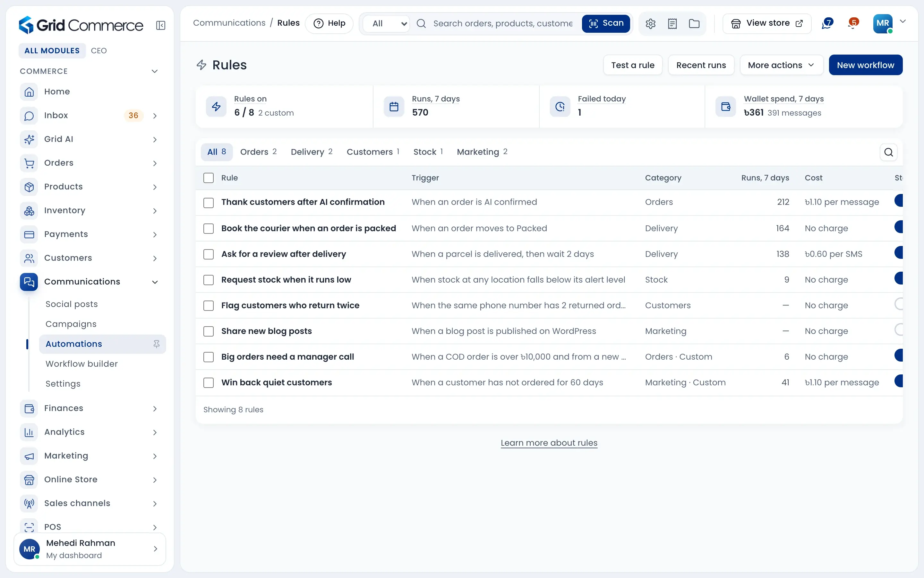Open the account menu chevron beside MR
Viewport: 924px width, 578px height.
pos(903,22)
